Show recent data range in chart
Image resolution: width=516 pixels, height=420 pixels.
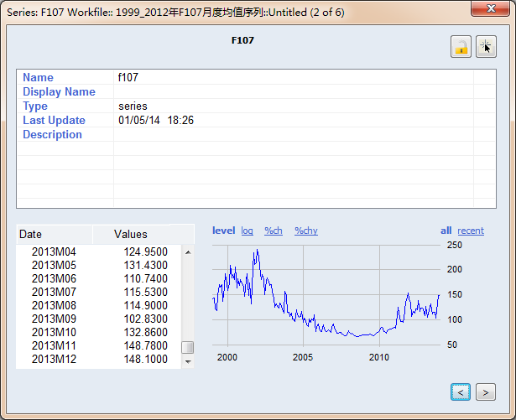[471, 231]
